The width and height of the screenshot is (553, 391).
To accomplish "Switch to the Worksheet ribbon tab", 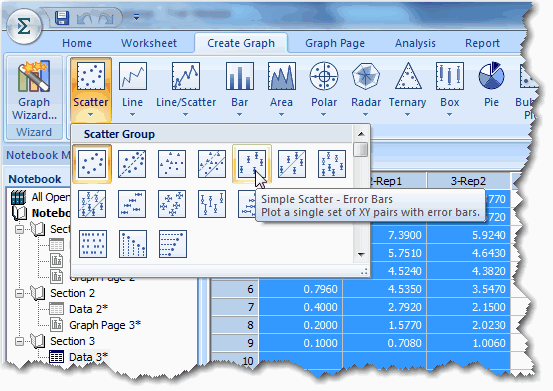I will tap(149, 43).
